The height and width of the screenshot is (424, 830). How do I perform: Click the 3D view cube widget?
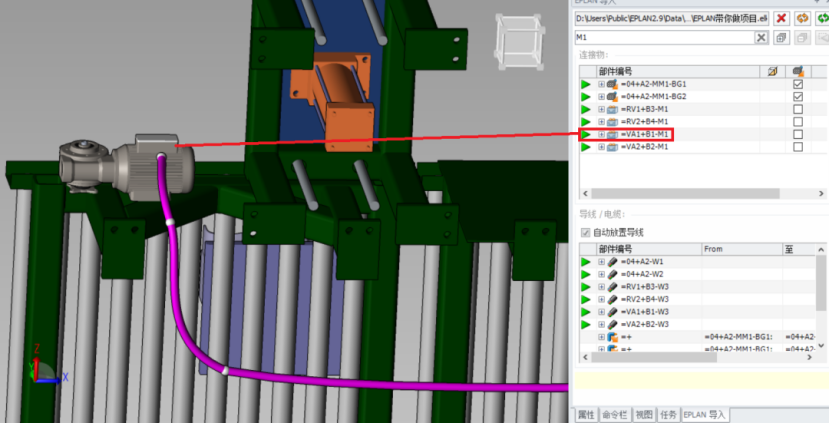[519, 41]
